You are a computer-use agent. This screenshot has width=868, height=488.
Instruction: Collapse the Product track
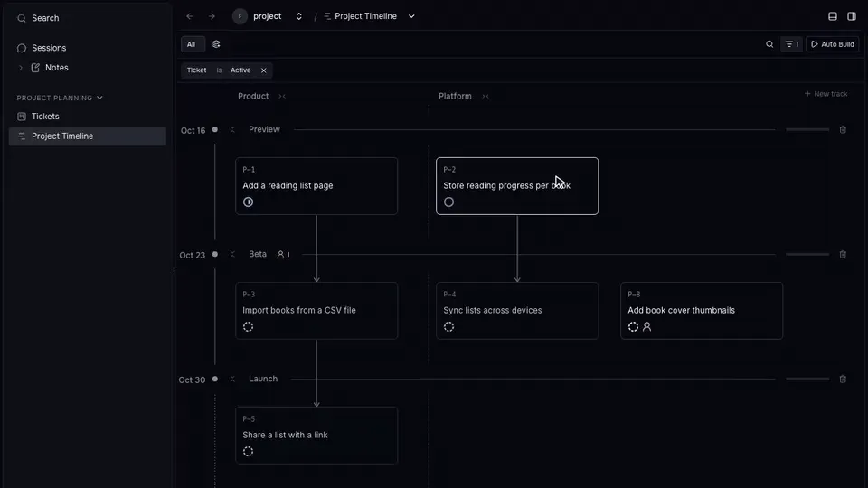click(x=282, y=97)
